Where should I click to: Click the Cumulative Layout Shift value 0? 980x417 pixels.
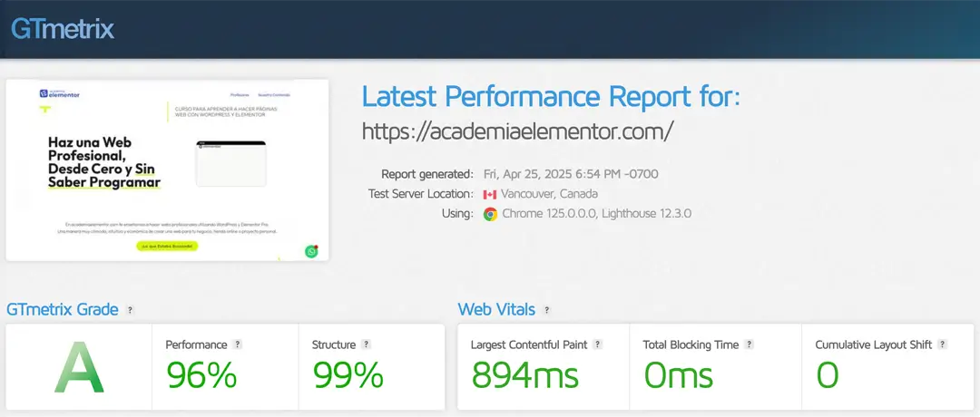point(828,375)
